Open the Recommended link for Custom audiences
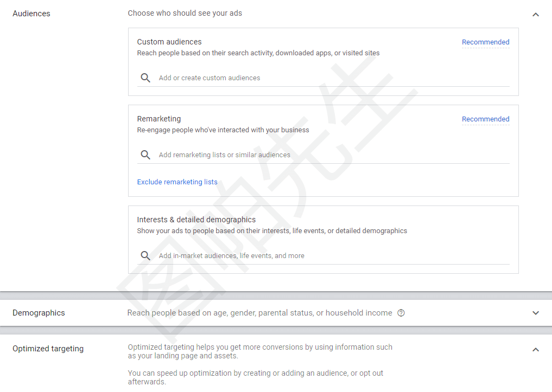 tap(485, 42)
